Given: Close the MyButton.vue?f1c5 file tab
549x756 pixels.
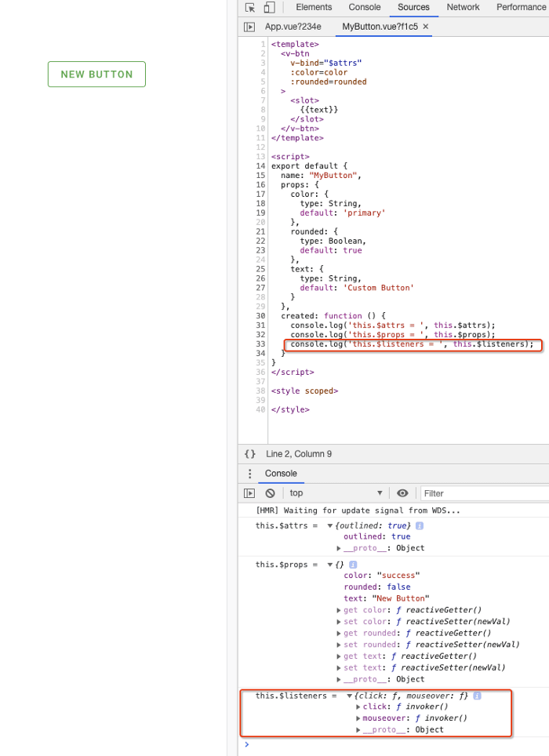Looking at the screenshot, I should (426, 27).
